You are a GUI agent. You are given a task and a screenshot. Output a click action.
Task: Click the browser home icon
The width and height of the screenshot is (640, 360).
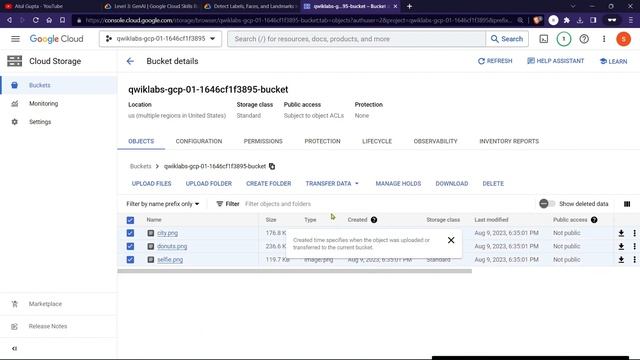(49, 20)
